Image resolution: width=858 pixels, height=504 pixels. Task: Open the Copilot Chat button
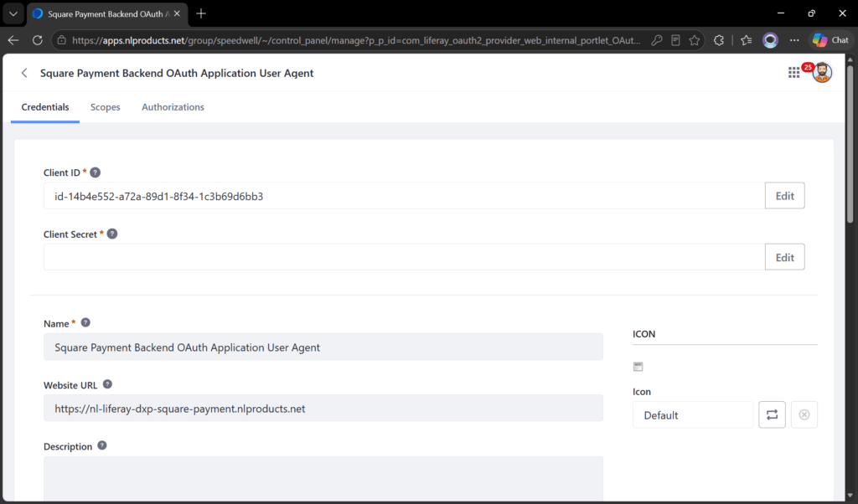(x=830, y=40)
